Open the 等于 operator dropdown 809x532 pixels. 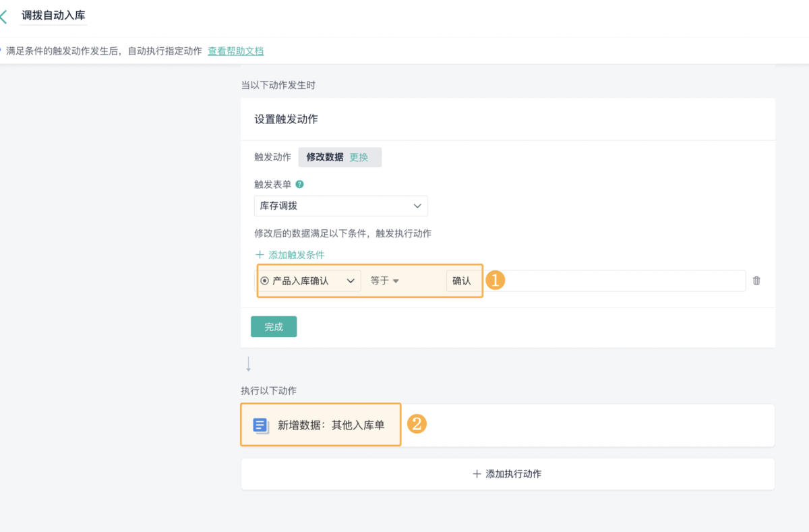(x=385, y=281)
